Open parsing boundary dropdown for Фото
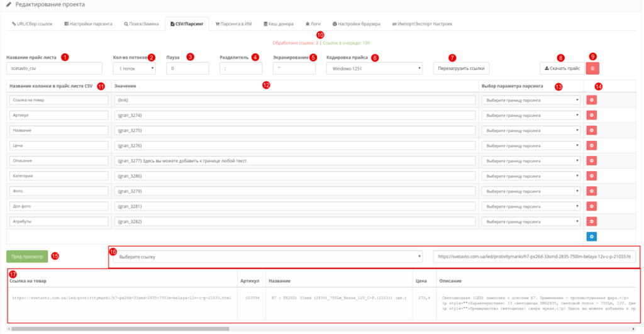This screenshot has width=644, height=334. [531, 191]
